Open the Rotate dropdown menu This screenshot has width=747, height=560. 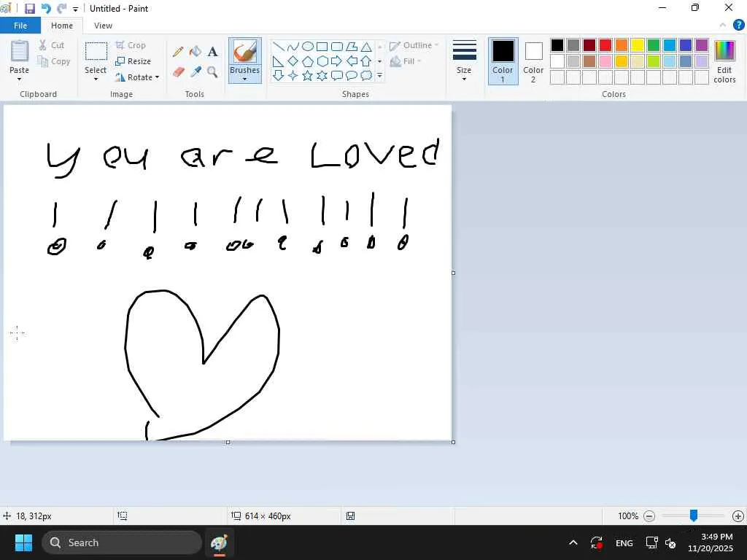tap(137, 77)
